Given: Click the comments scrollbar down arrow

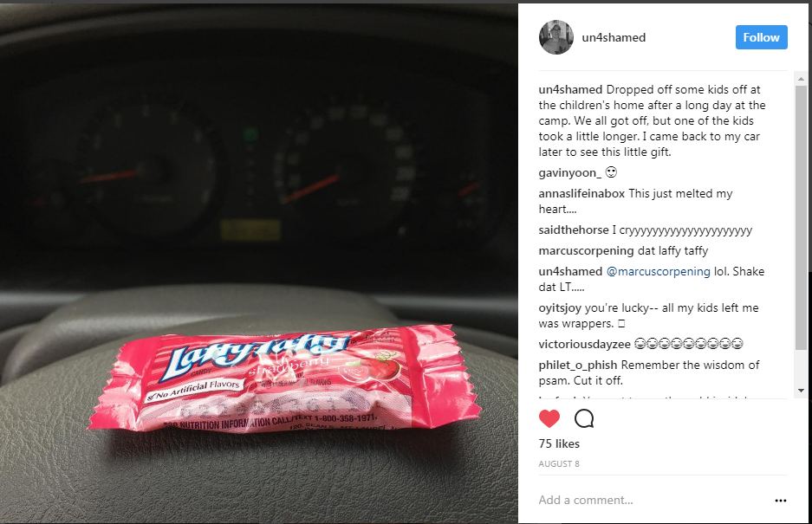Looking at the screenshot, I should [x=801, y=391].
